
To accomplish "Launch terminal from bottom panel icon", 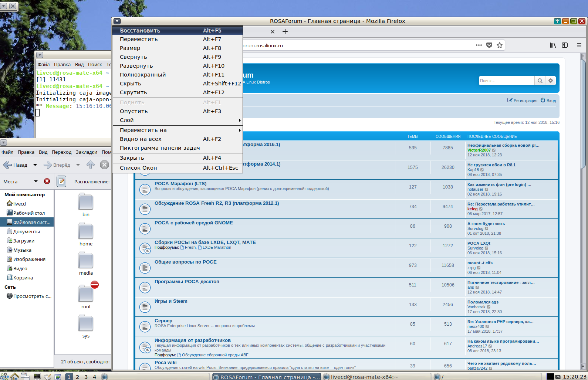I will coord(37,377).
